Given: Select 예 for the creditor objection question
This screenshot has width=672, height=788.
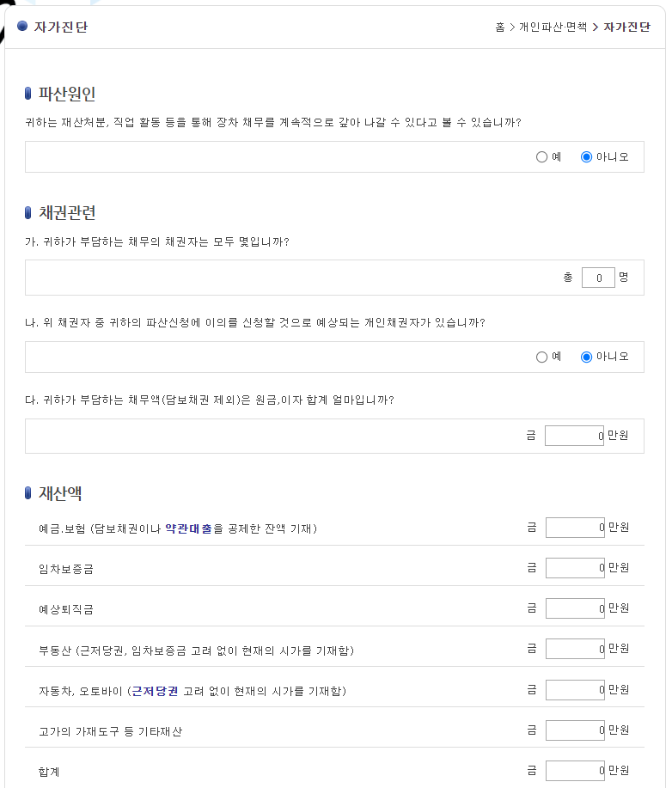Looking at the screenshot, I should [x=542, y=357].
